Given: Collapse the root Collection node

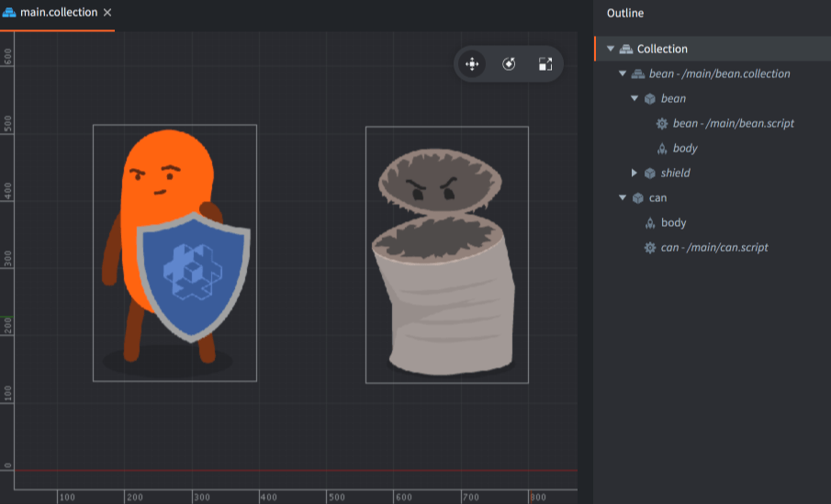Looking at the screenshot, I should pos(611,49).
